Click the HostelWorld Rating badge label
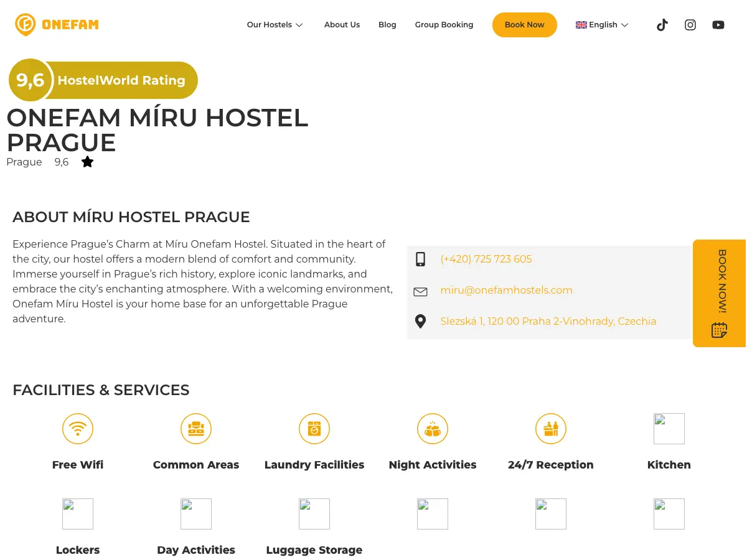The height and width of the screenshot is (560, 747). [121, 80]
